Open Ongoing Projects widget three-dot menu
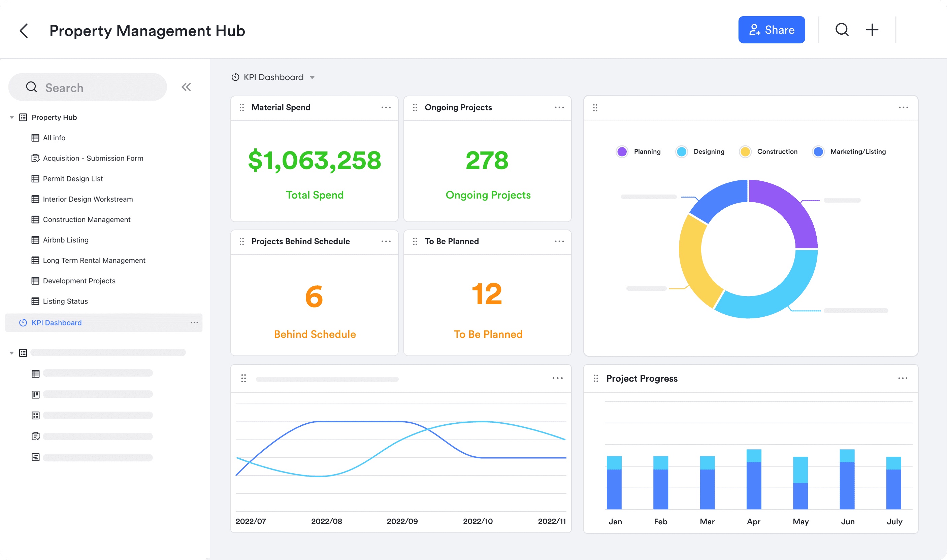The height and width of the screenshot is (560, 947). (559, 108)
